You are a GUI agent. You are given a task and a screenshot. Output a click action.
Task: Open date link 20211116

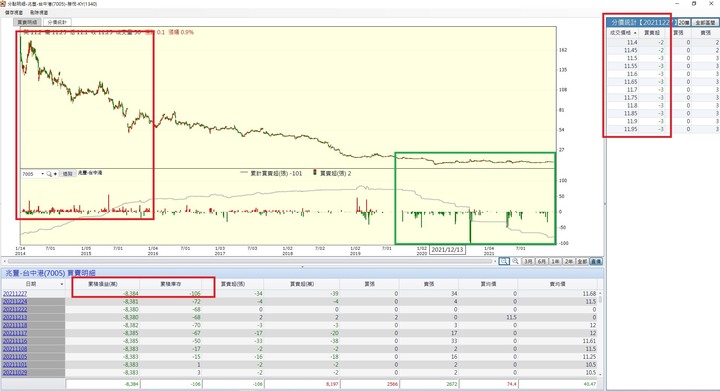(x=15, y=341)
